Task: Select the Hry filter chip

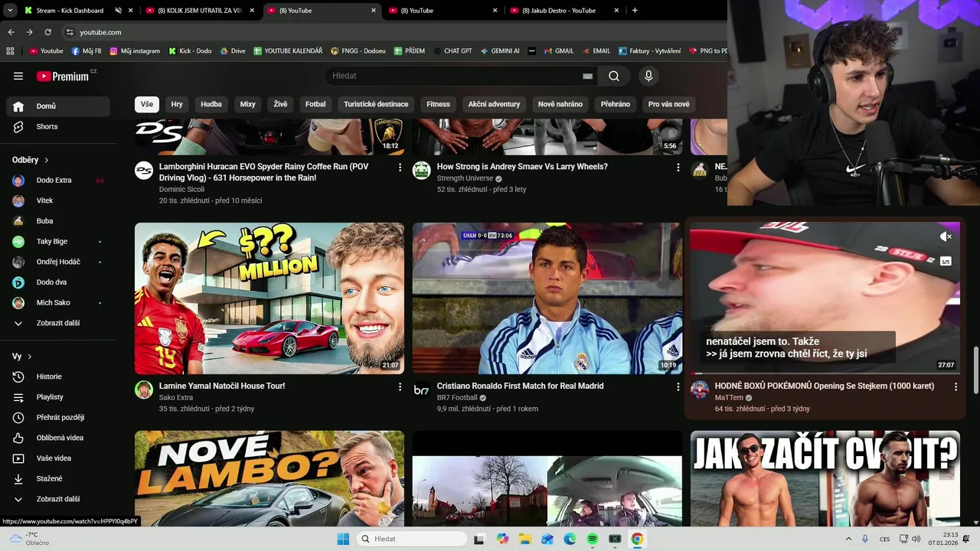Action: pyautogui.click(x=177, y=104)
